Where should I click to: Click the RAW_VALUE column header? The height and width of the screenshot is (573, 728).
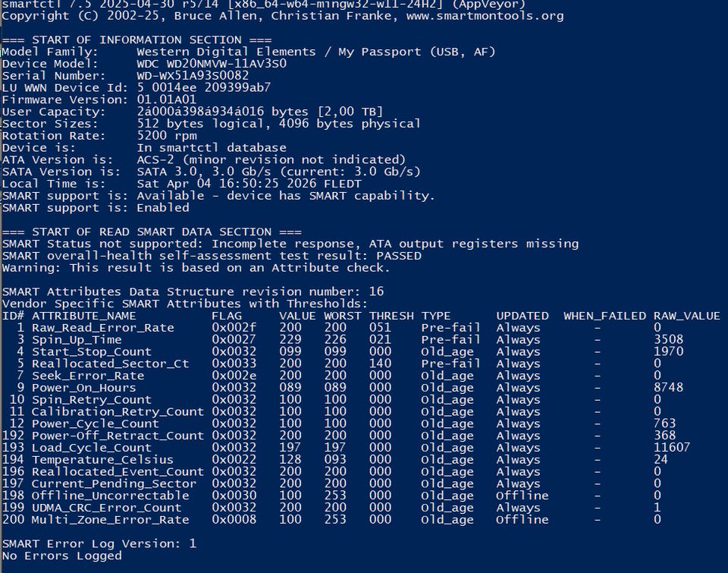686,316
